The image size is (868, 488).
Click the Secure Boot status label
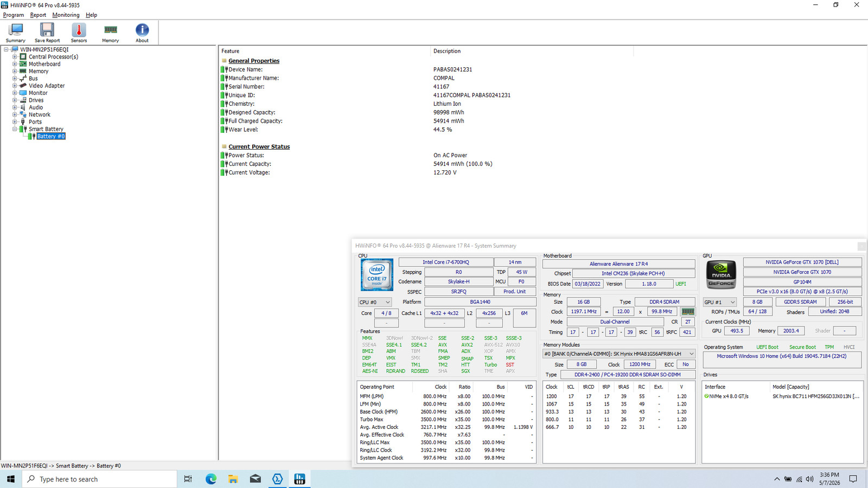point(802,347)
